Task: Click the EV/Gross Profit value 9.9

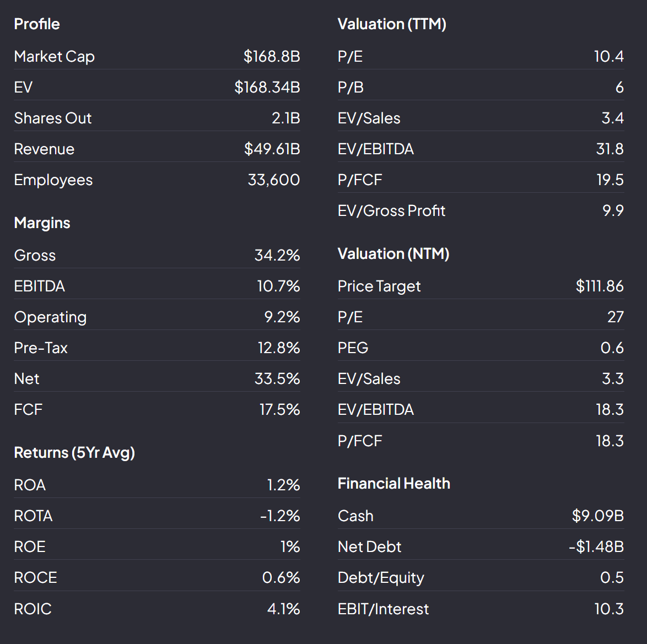Action: pos(613,210)
